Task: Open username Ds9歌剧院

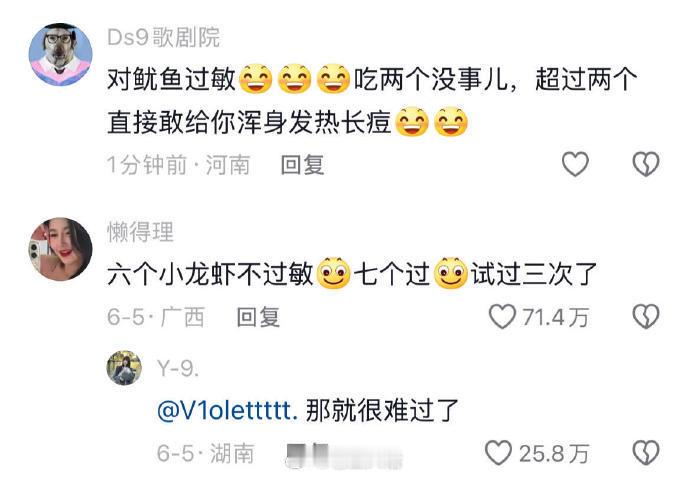Action: pos(163,37)
